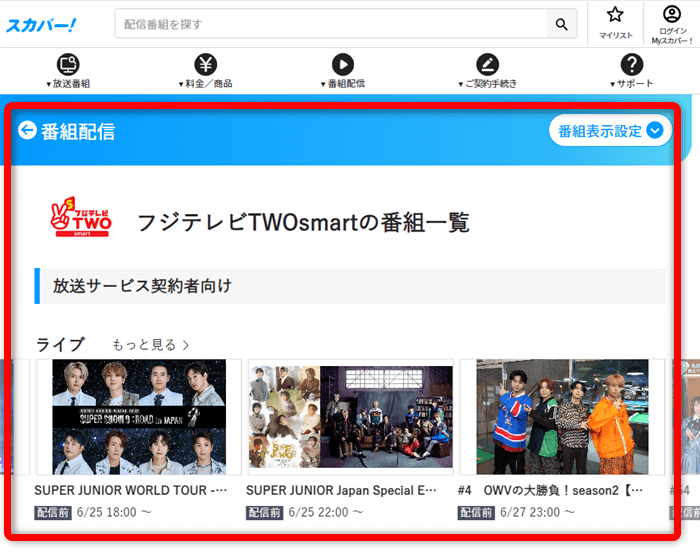This screenshot has height=556, width=700.
Task: Focus the 配信番組を探す search field
Action: coord(331,24)
